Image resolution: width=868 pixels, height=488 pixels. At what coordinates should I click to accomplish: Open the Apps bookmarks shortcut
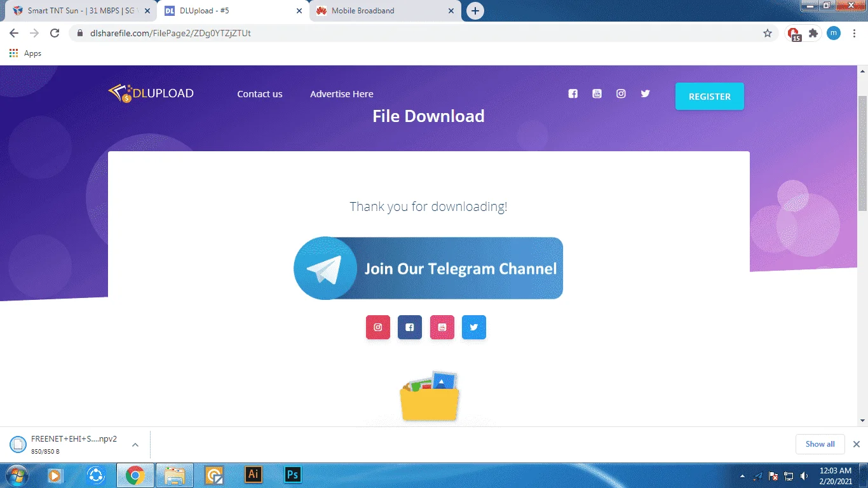click(x=25, y=53)
